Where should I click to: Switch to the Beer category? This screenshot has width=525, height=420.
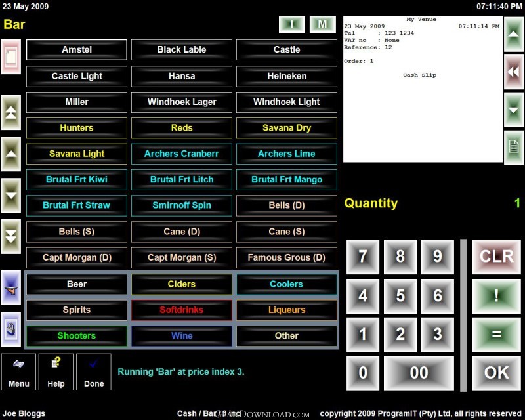[x=77, y=284]
